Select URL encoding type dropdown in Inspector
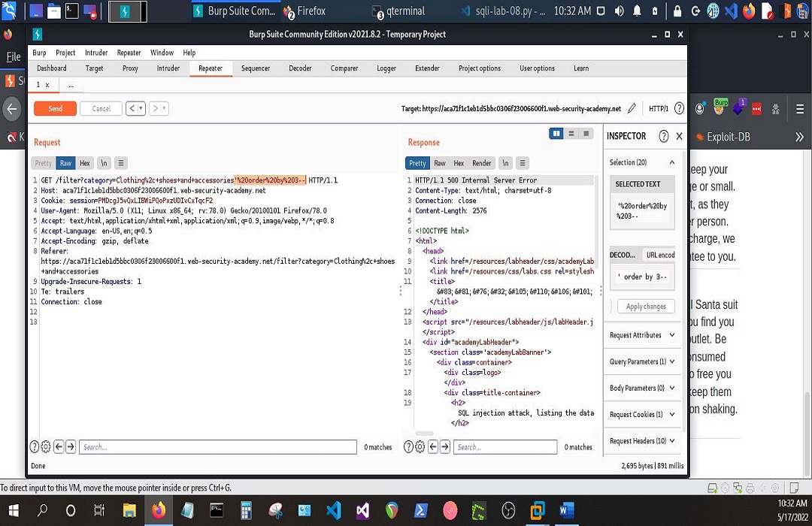The image size is (812, 526). tap(660, 255)
